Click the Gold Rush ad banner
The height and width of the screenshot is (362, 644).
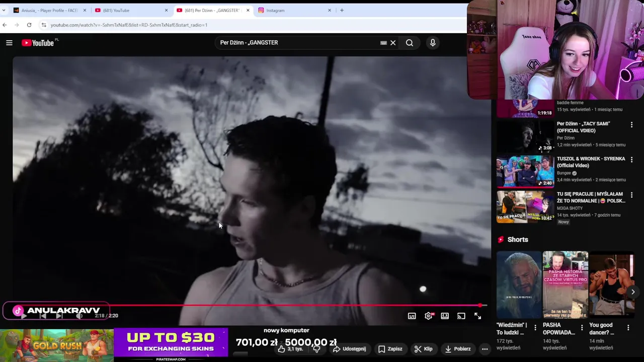point(56,345)
